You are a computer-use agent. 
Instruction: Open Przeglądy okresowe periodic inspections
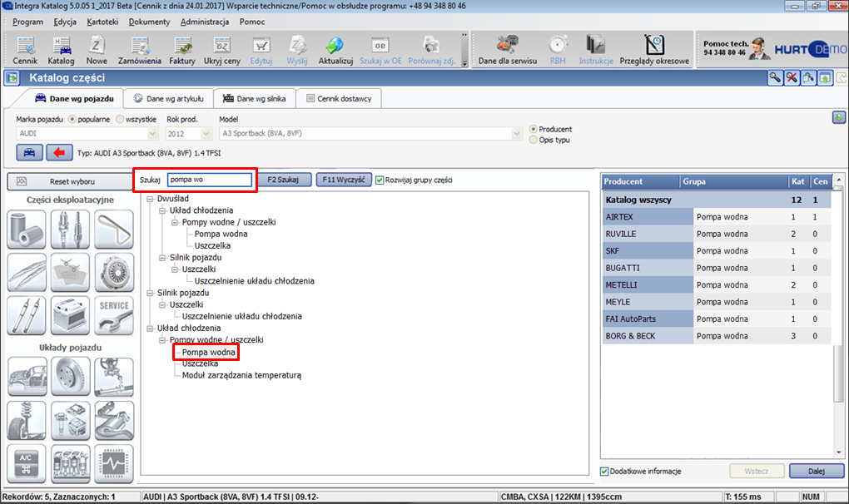click(654, 50)
